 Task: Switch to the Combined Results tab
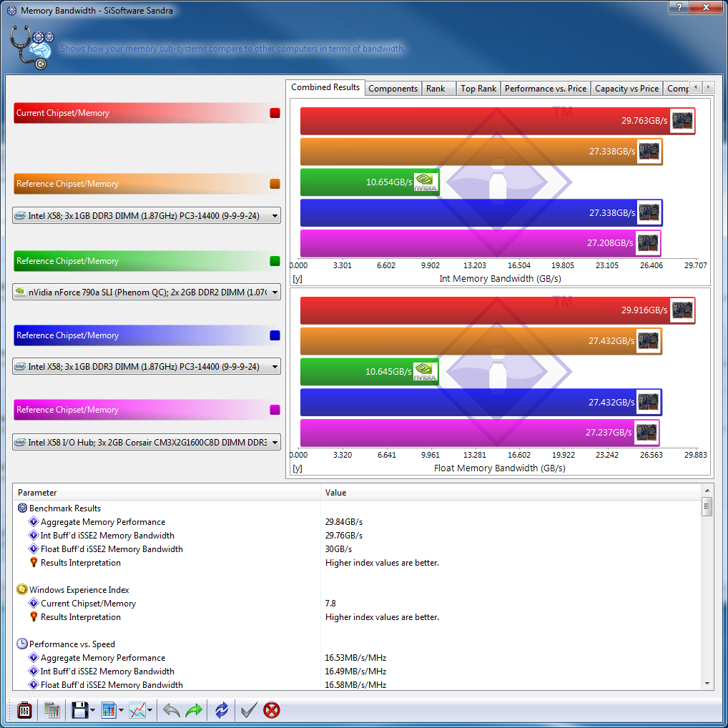tap(325, 87)
